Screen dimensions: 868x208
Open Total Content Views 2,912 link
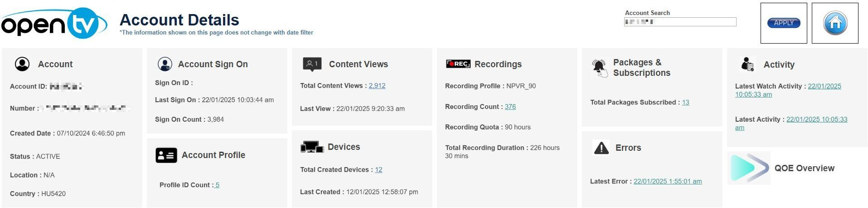[x=377, y=86]
